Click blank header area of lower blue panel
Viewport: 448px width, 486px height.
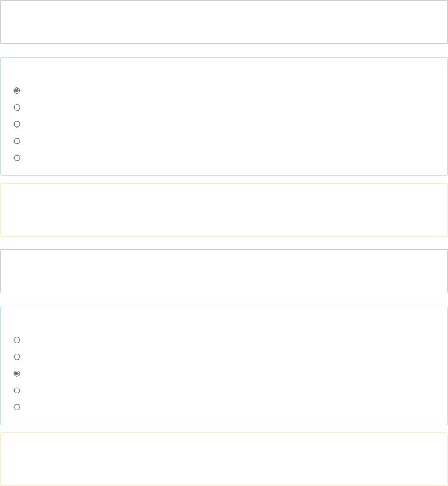(224, 320)
